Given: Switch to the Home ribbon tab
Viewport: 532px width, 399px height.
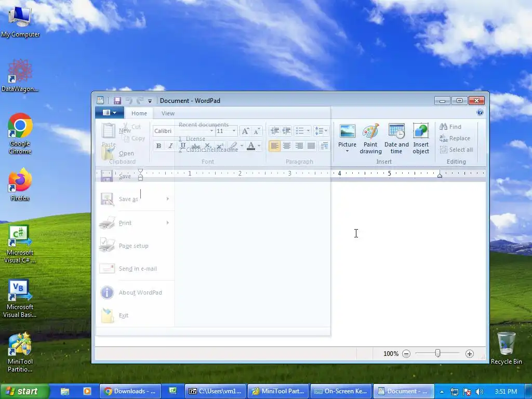Looking at the screenshot, I should coord(139,113).
